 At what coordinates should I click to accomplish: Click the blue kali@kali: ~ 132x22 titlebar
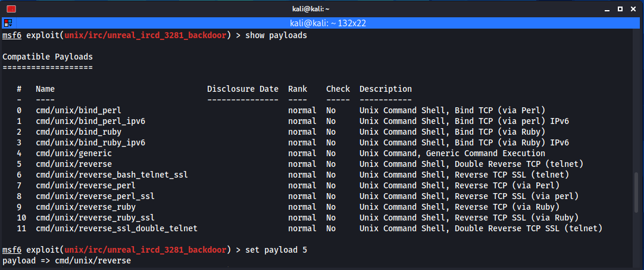pyautogui.click(x=321, y=23)
